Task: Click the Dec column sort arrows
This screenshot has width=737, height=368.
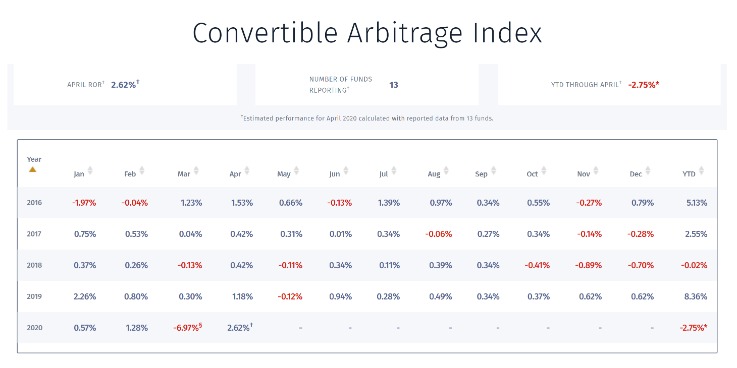Action: tap(648, 171)
